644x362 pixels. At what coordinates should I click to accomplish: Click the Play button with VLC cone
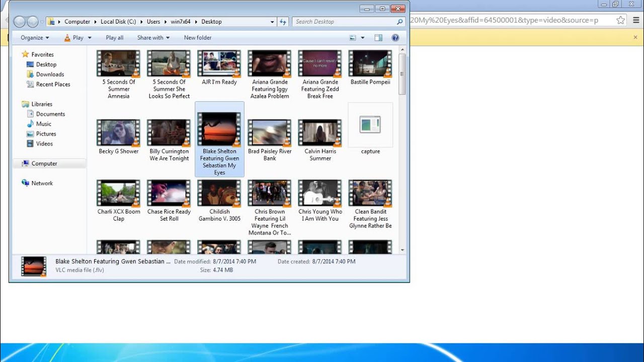pos(73,38)
